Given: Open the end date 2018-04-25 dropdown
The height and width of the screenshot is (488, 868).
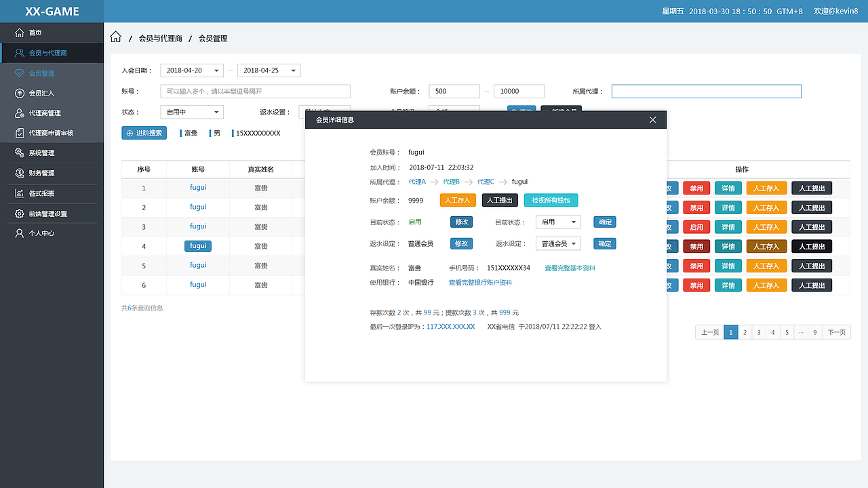Looking at the screenshot, I should [x=269, y=70].
